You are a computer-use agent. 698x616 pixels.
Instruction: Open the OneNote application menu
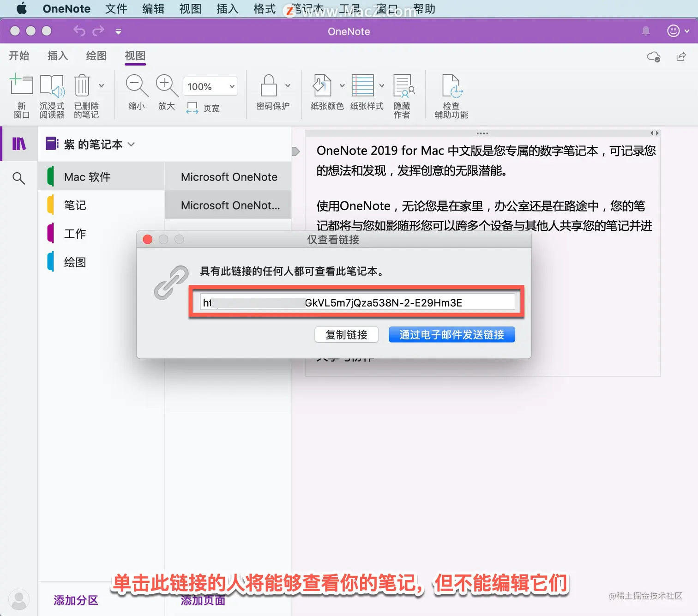[x=66, y=9]
